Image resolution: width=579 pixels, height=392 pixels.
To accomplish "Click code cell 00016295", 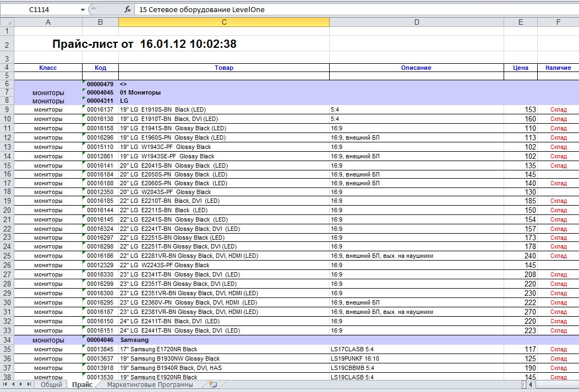I will (x=100, y=302).
